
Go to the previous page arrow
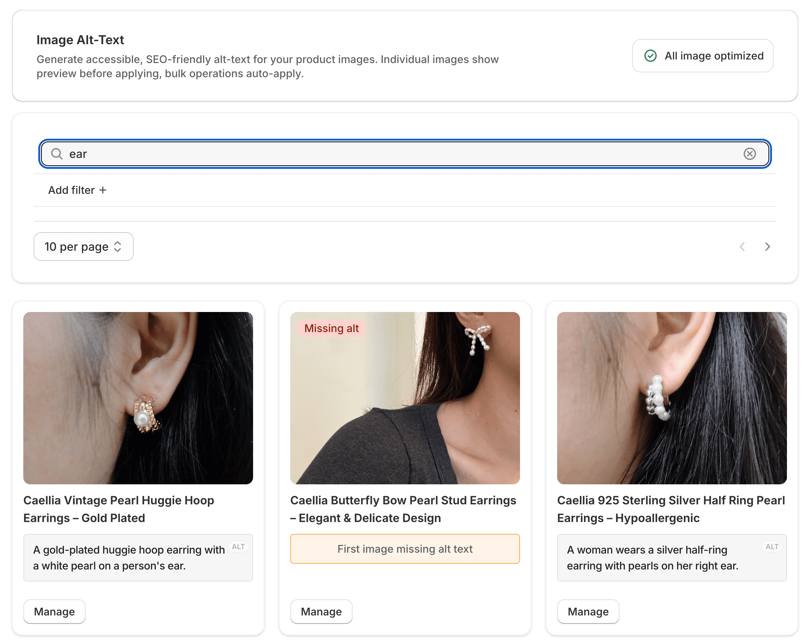click(x=742, y=247)
